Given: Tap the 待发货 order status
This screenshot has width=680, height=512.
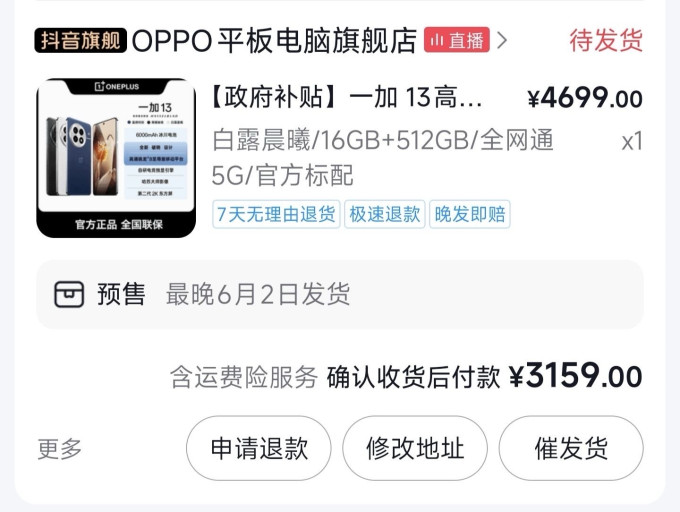Looking at the screenshot, I should pyautogui.click(x=606, y=40).
